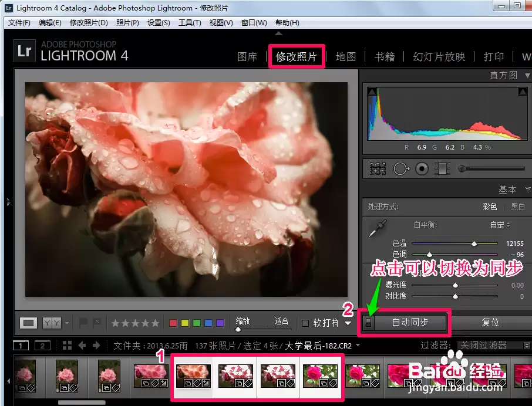Open the toolbar content dropdown arrow

(348, 323)
